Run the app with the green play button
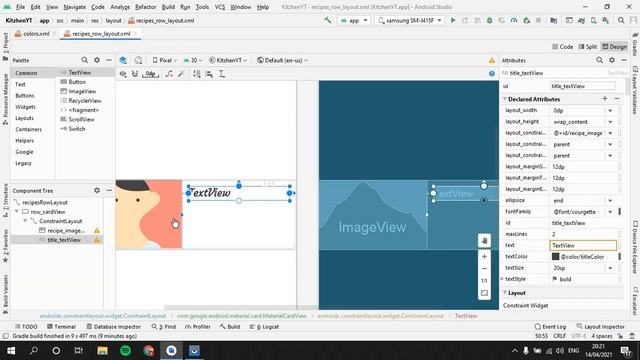 point(453,20)
